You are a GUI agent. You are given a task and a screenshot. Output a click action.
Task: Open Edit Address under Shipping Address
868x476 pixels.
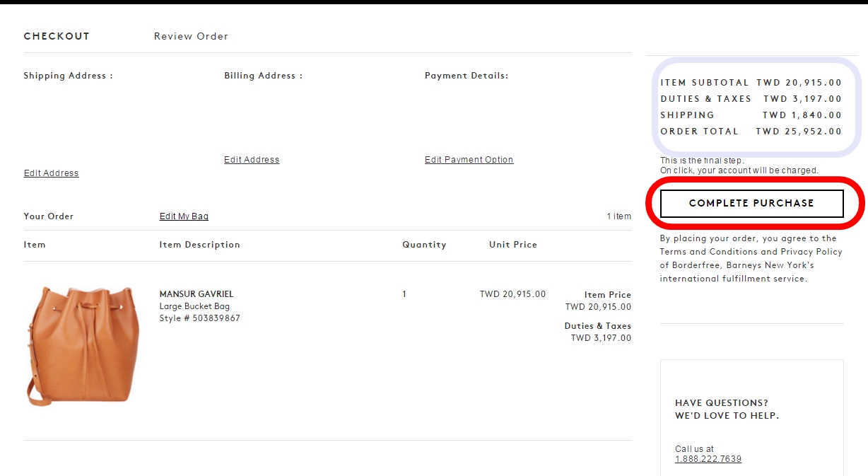[x=52, y=173]
